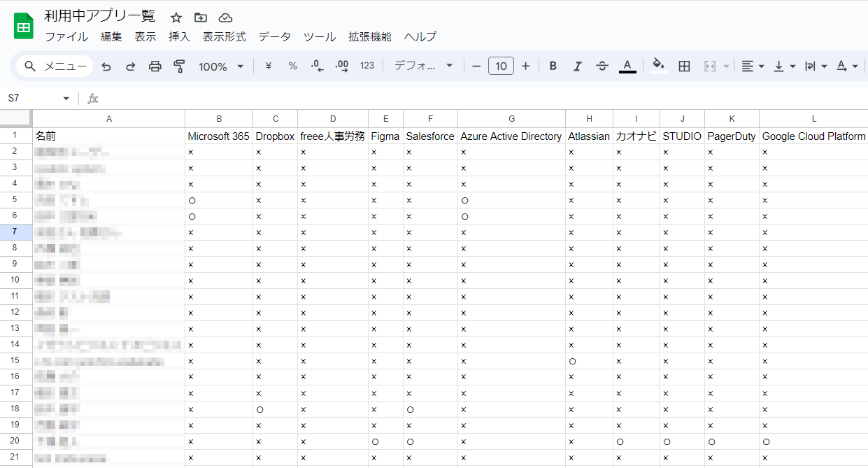The height and width of the screenshot is (468, 868).
Task: Toggle italic formatting
Action: coord(578,66)
